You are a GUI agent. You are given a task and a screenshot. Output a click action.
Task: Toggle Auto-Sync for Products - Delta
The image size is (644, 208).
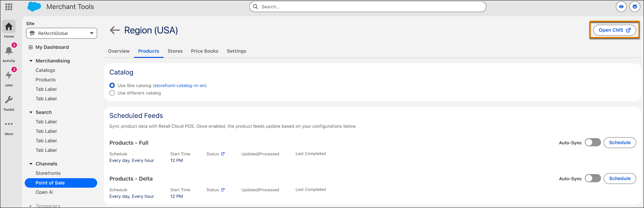(593, 179)
